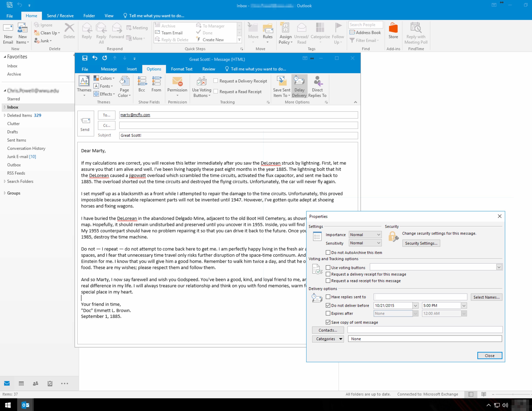Check Request a Delivery Receipt in ribbon
Image resolution: width=532 pixels, height=411 pixels.
[x=216, y=81]
